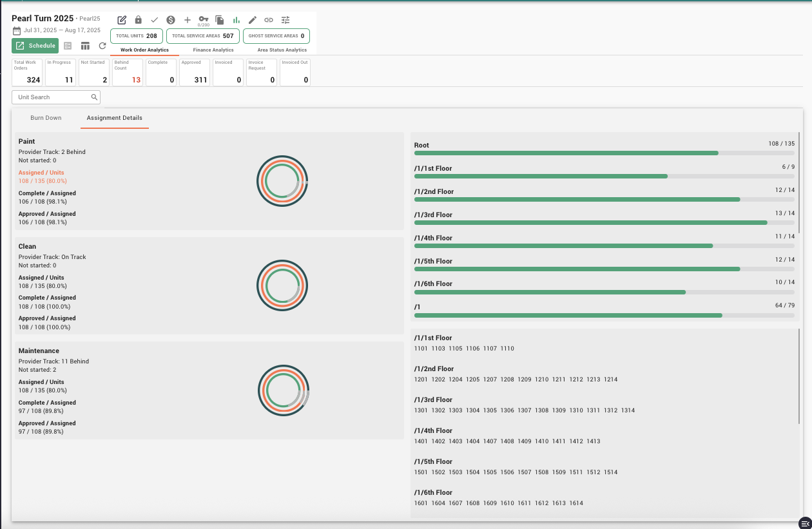The width and height of the screenshot is (812, 529).
Task: Click unit 1214 in 2nd Floor list
Action: tap(611, 380)
